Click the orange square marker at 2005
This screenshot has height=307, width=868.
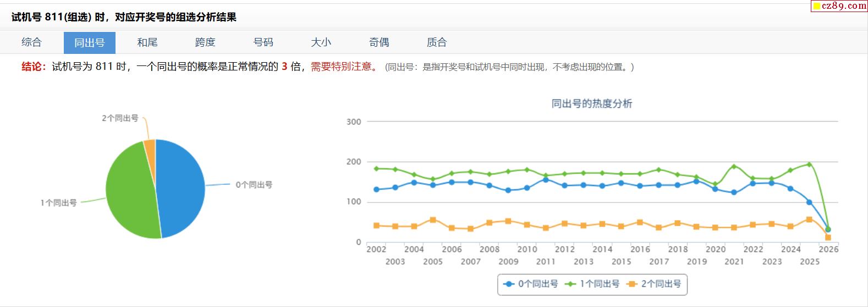[x=433, y=220]
